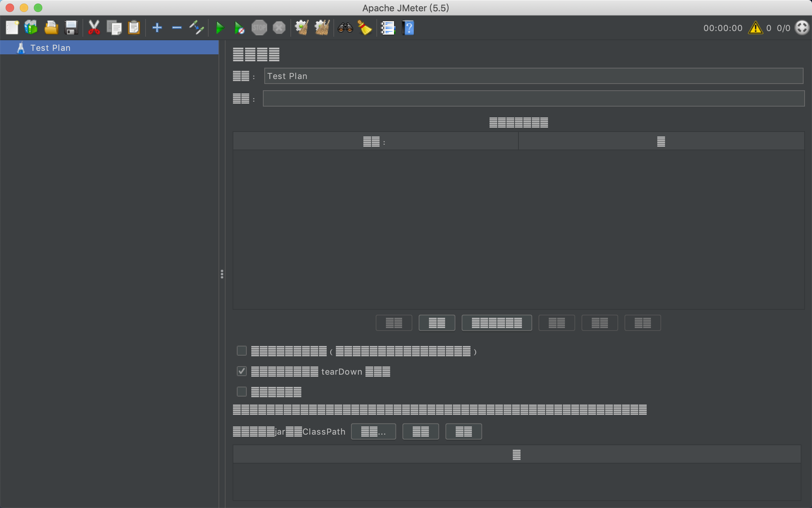The width and height of the screenshot is (812, 508).
Task: Expand all tree nodes with the plus icon
Action: click(x=157, y=28)
